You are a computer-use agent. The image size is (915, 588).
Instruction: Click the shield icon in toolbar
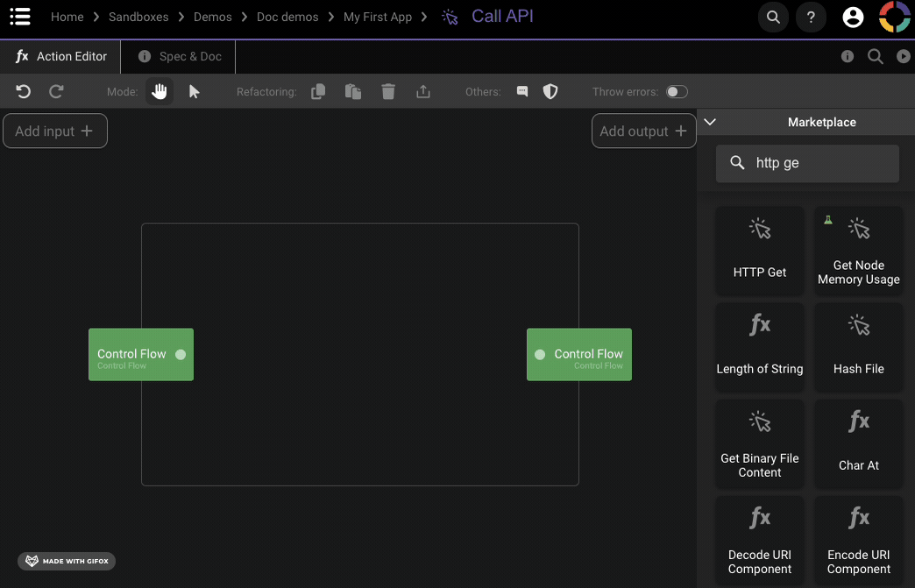[550, 92]
